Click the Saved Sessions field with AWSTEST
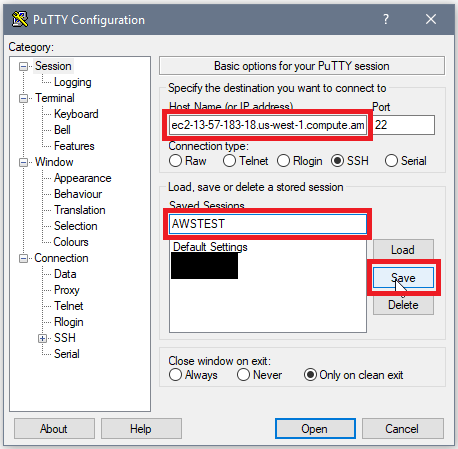The height and width of the screenshot is (449, 458). (x=268, y=224)
